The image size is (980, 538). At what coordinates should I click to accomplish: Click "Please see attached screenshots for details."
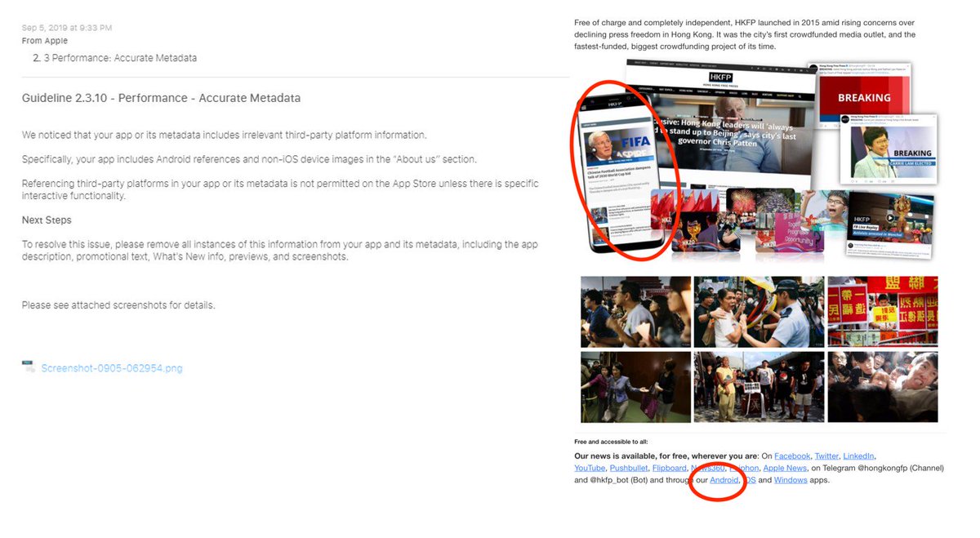tap(118, 305)
